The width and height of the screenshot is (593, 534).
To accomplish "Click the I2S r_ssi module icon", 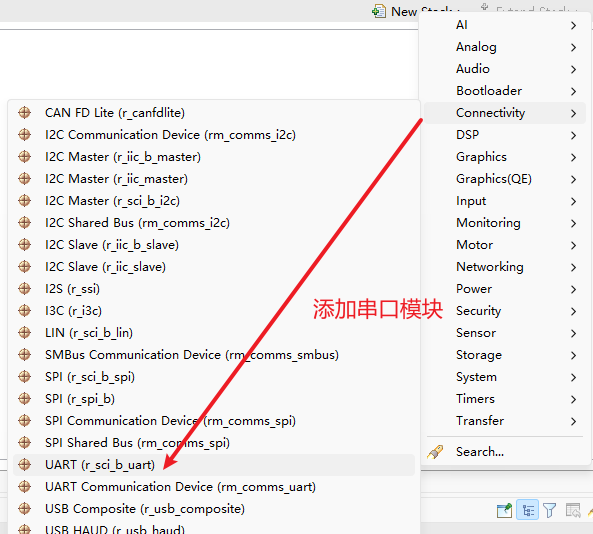I will [25, 289].
